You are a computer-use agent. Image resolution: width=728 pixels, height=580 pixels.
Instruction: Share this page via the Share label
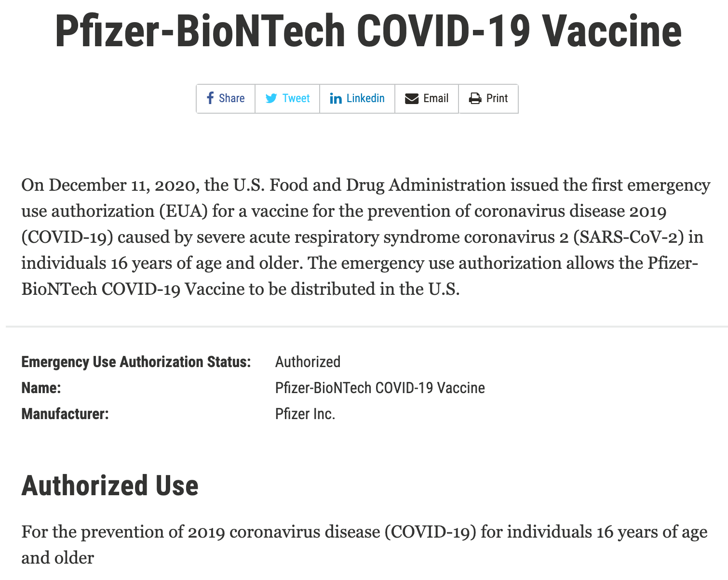[x=231, y=98]
